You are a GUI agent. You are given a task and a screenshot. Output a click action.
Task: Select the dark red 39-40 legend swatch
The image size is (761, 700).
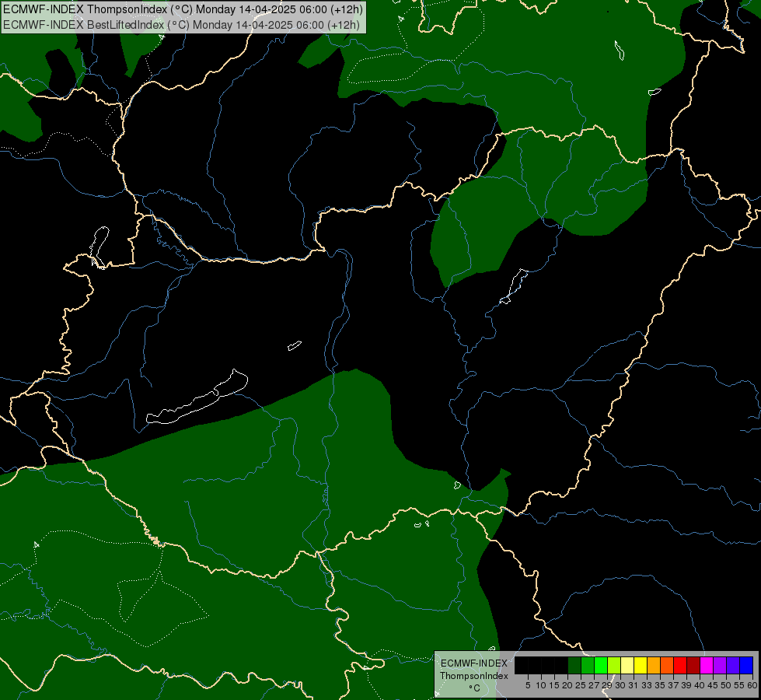click(693, 665)
